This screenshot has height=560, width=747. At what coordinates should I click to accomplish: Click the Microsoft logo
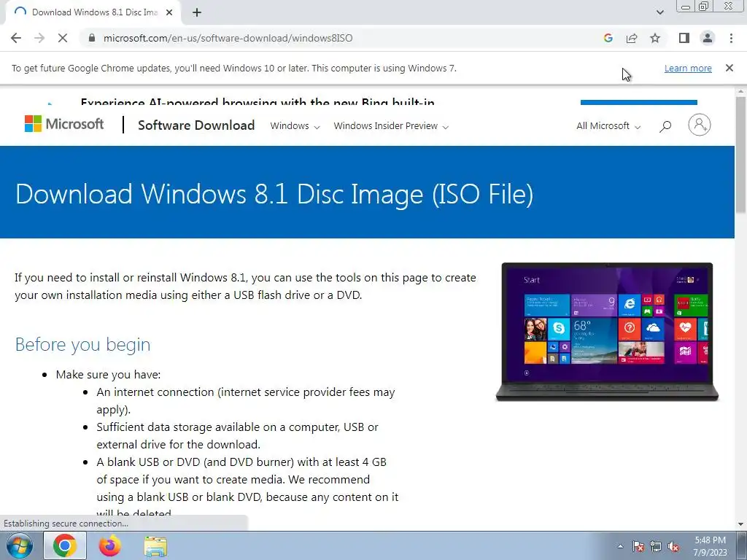click(64, 124)
